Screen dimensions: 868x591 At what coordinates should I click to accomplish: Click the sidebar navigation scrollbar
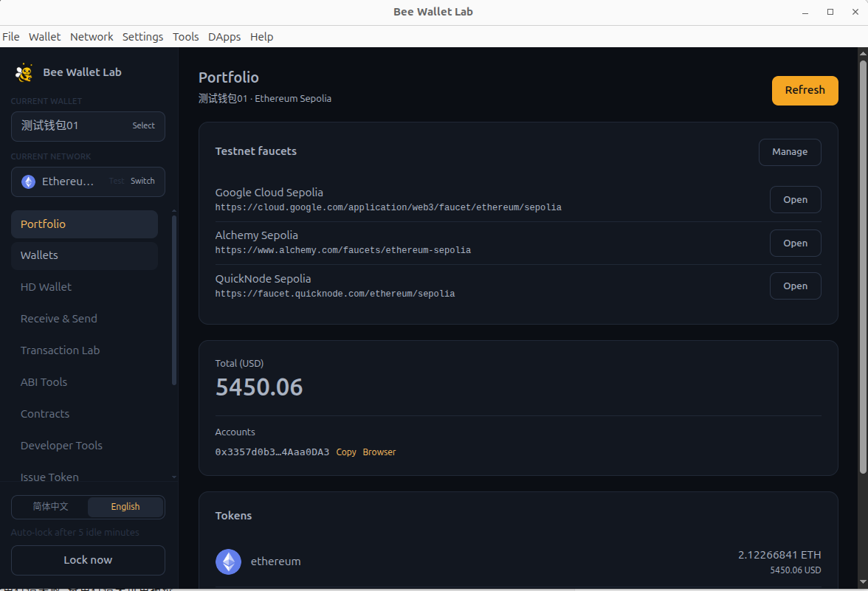click(x=174, y=300)
